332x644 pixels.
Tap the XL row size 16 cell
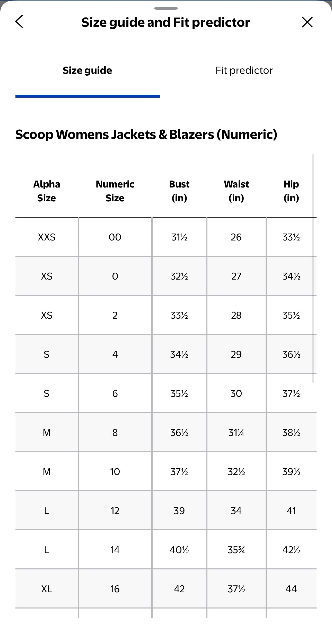click(x=115, y=589)
